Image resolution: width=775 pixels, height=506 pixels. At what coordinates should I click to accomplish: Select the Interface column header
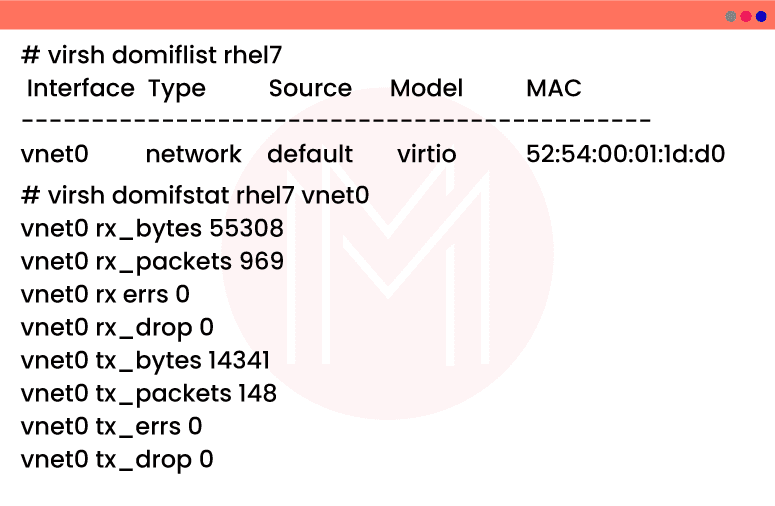pos(80,88)
